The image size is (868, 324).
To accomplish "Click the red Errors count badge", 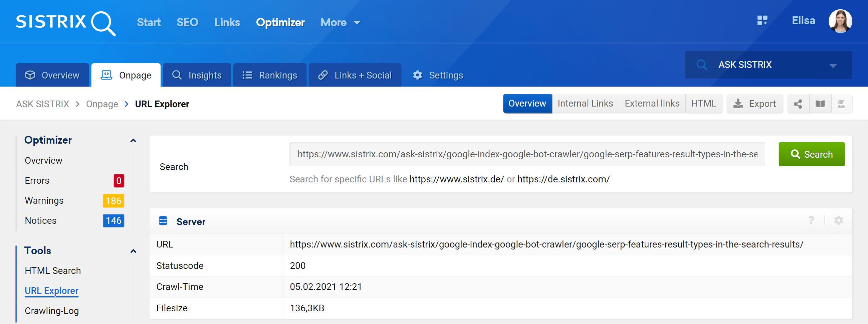I will coord(119,181).
